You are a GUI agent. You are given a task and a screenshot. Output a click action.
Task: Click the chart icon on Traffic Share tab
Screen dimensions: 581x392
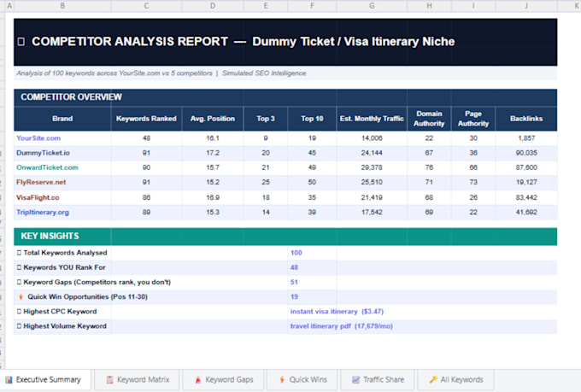[x=355, y=380]
